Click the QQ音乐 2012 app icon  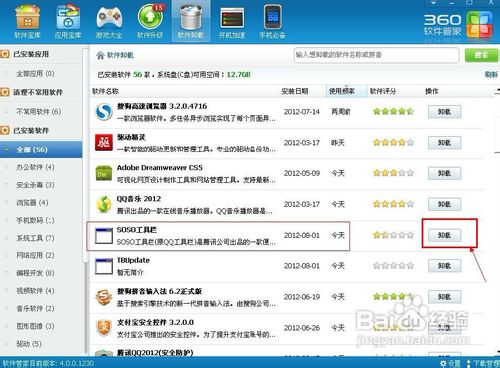pos(104,204)
